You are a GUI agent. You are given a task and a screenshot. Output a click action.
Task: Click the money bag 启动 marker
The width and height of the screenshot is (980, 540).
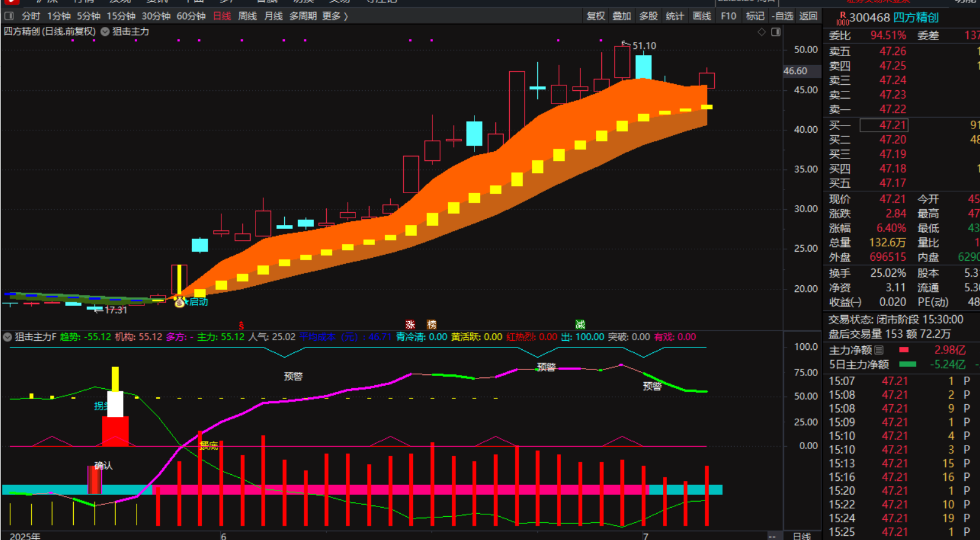[x=179, y=302]
